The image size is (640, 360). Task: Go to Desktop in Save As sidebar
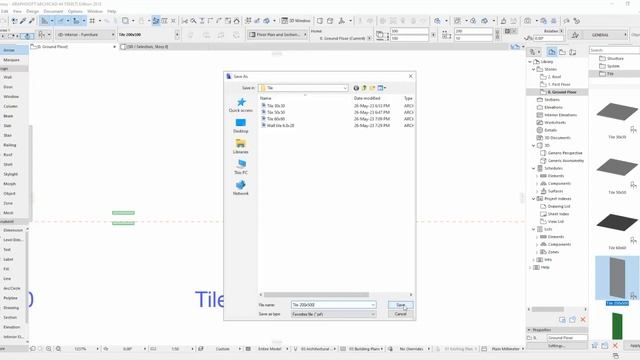point(241,126)
